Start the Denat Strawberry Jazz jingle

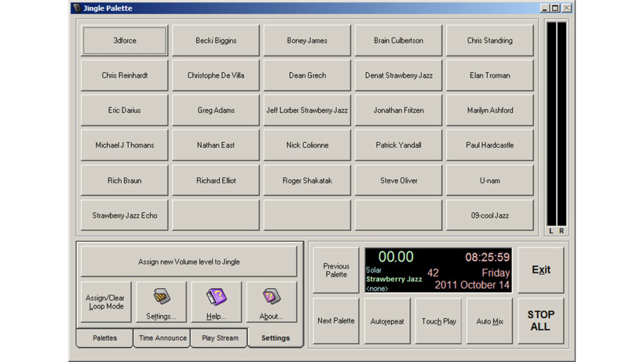(x=398, y=75)
